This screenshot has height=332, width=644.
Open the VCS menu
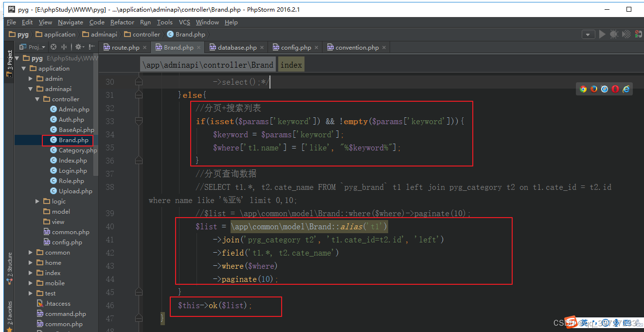click(x=184, y=22)
